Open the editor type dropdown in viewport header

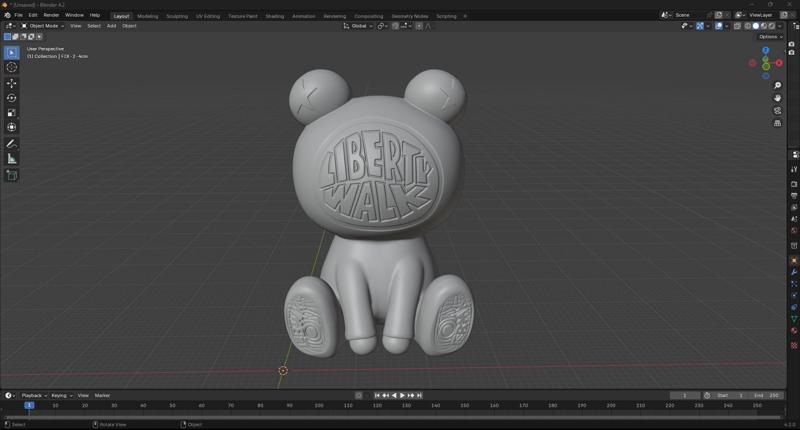click(x=11, y=26)
